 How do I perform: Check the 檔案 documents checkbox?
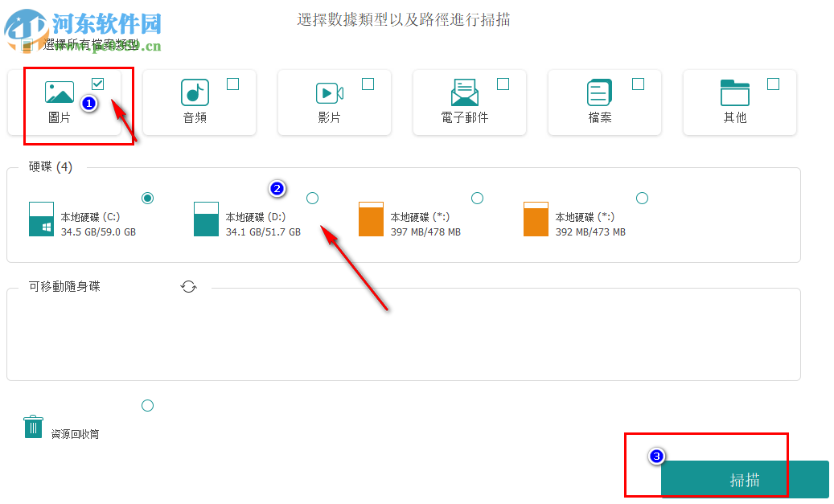[x=638, y=83]
